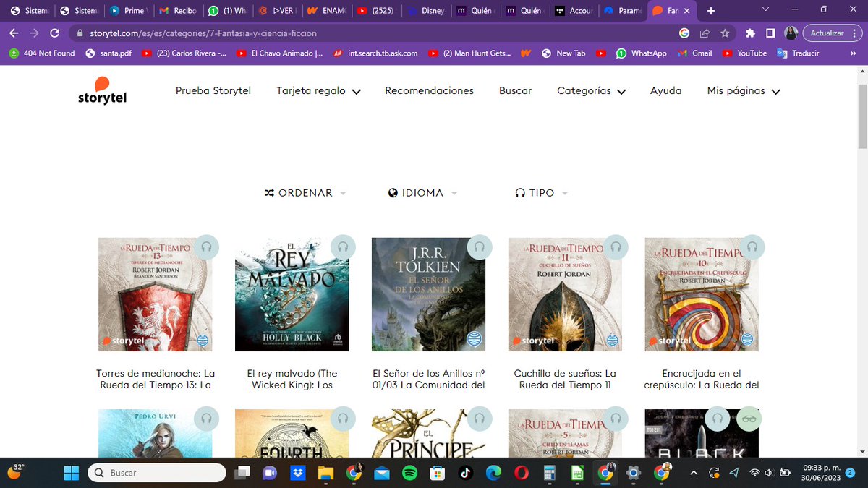Open the Ayuda page

point(665,91)
